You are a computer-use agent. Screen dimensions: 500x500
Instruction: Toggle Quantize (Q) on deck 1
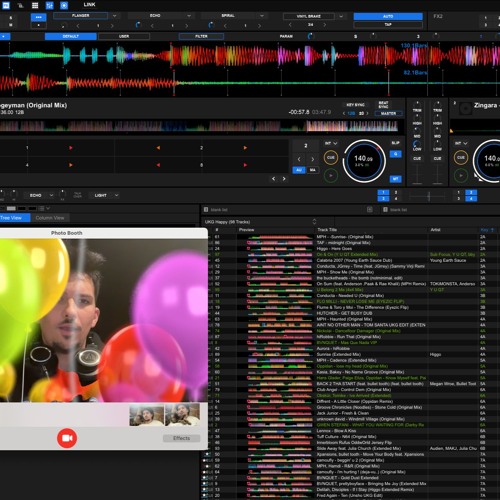point(396,154)
